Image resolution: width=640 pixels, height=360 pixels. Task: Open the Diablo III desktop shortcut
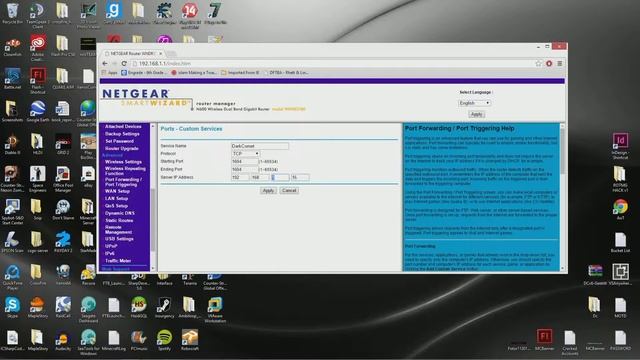pos(12,144)
